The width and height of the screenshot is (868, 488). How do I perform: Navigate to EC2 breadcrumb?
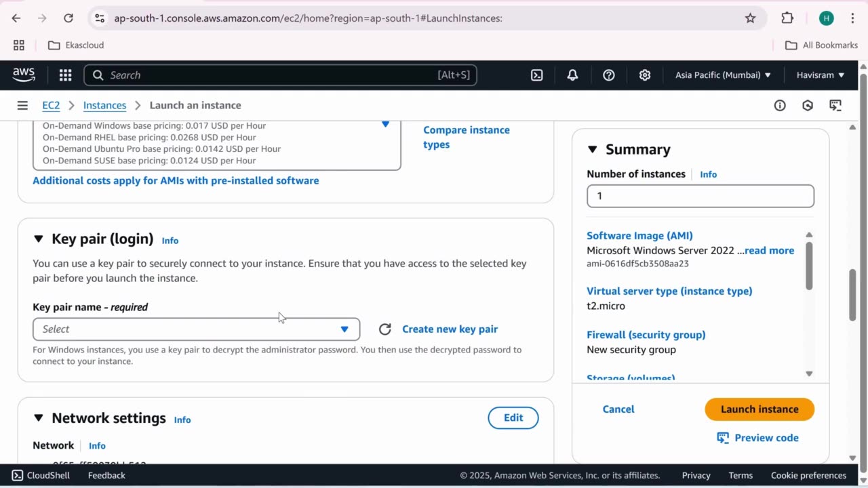click(x=51, y=105)
